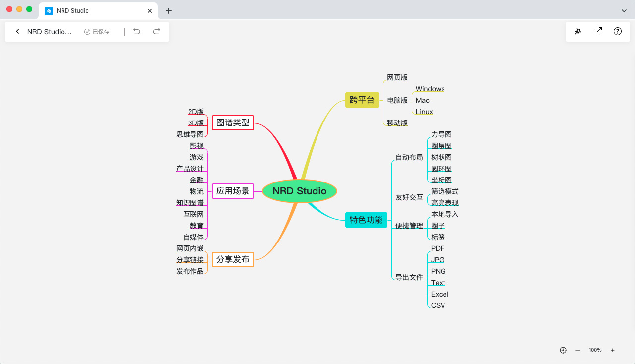Open a new browser tab
This screenshot has height=364, width=635.
(x=169, y=11)
